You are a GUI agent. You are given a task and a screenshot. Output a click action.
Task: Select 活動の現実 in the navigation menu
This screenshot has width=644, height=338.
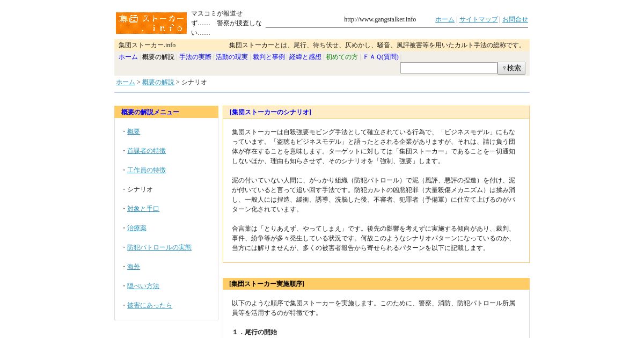[x=232, y=57]
